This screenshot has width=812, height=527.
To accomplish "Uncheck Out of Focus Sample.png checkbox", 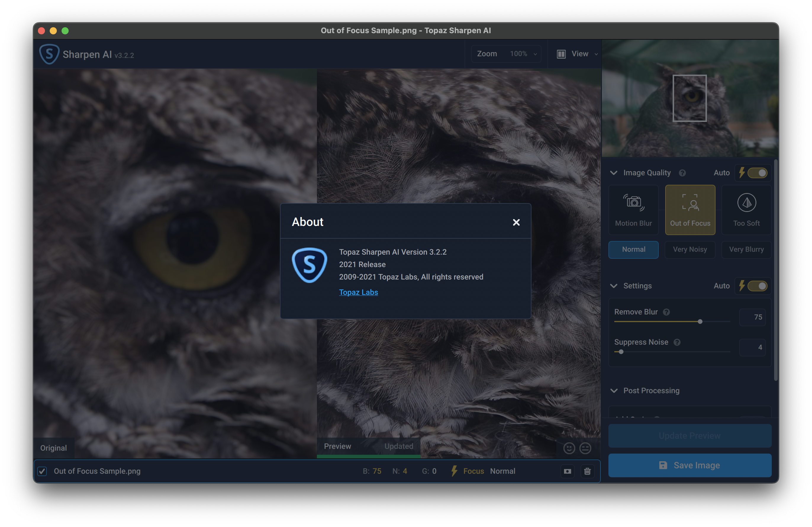I will [x=42, y=471].
